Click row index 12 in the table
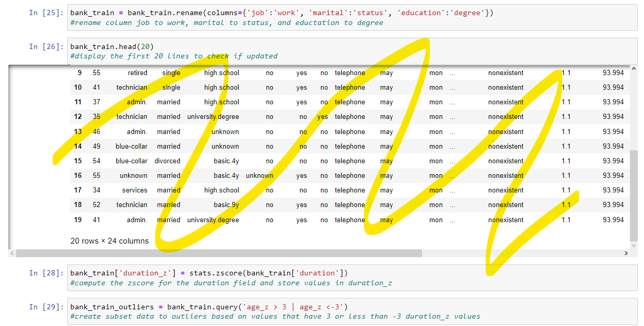The height and width of the screenshot is (326, 644). coord(78,117)
